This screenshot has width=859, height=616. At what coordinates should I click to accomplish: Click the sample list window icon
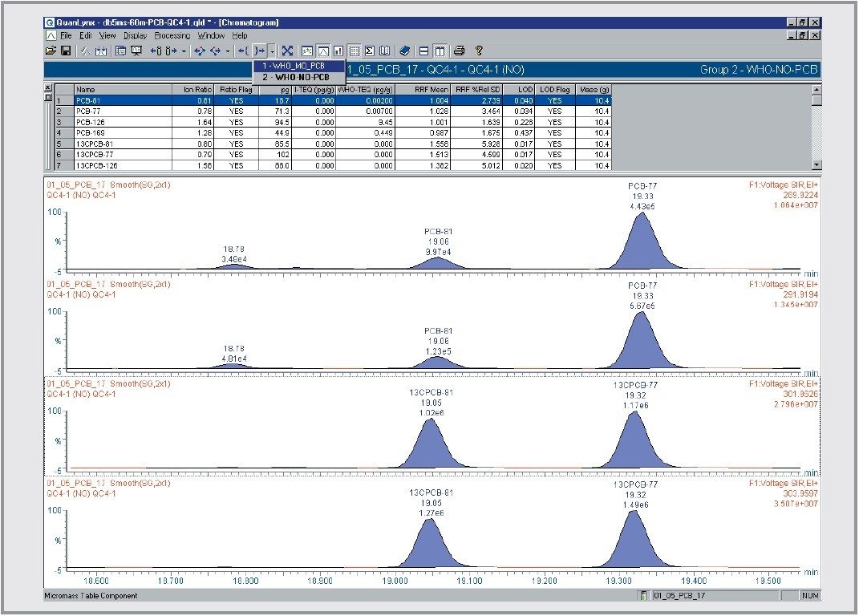(x=121, y=51)
